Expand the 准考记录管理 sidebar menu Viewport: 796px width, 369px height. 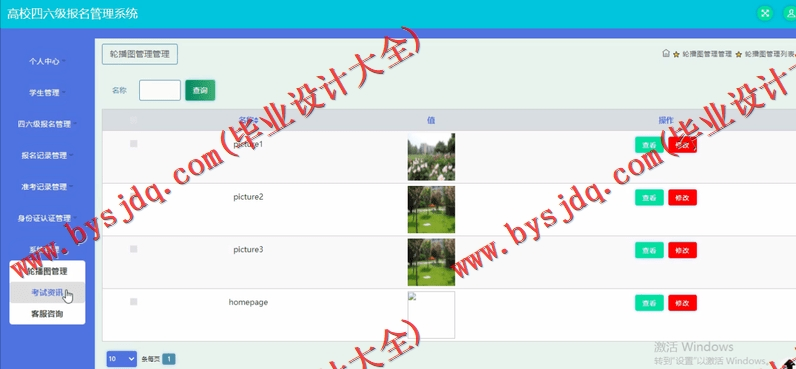tap(47, 187)
